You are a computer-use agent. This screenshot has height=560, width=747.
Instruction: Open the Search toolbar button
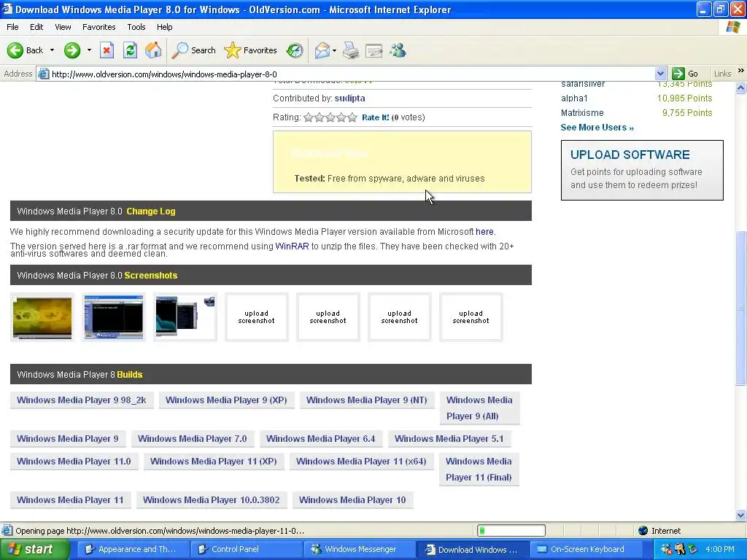(193, 50)
